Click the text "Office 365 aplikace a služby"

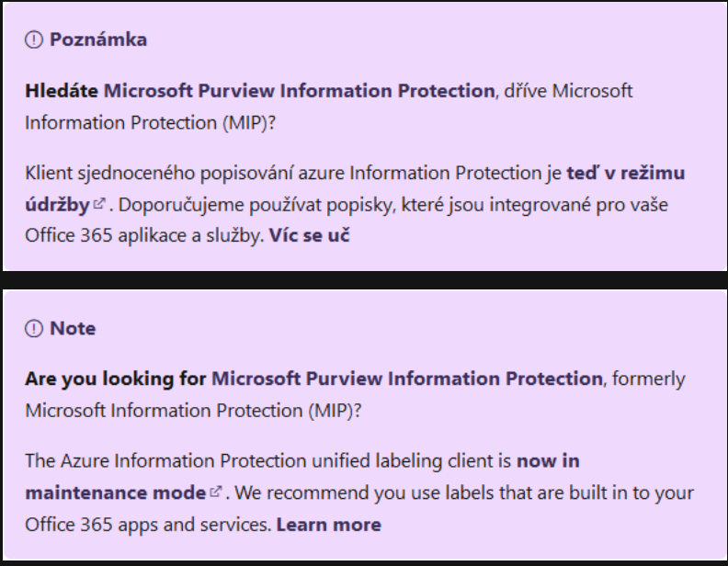coord(143,234)
